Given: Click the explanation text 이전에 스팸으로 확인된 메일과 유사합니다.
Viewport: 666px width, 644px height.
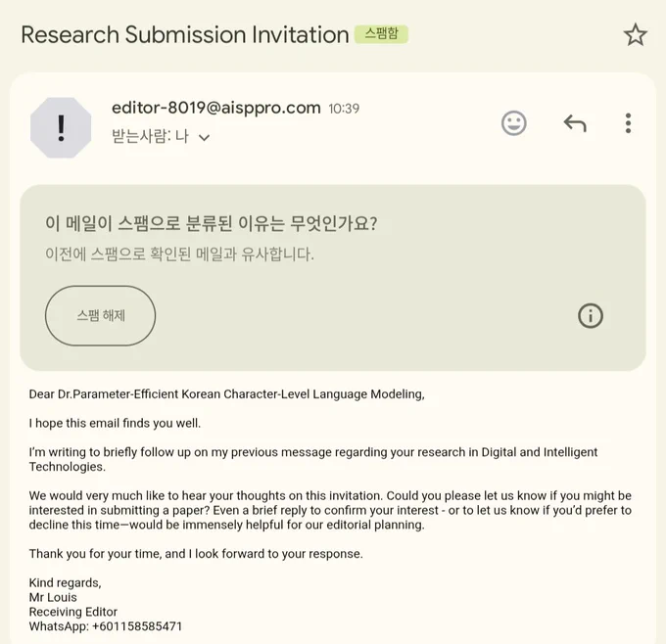Looking at the screenshot, I should [x=179, y=254].
